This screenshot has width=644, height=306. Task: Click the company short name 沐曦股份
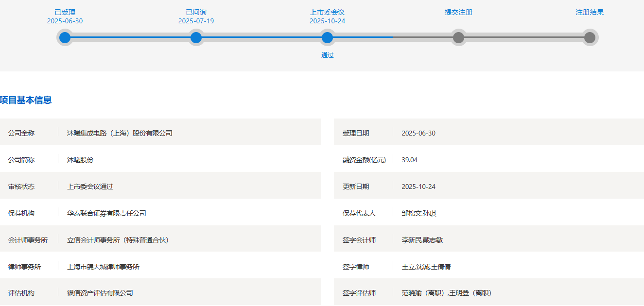(x=80, y=160)
